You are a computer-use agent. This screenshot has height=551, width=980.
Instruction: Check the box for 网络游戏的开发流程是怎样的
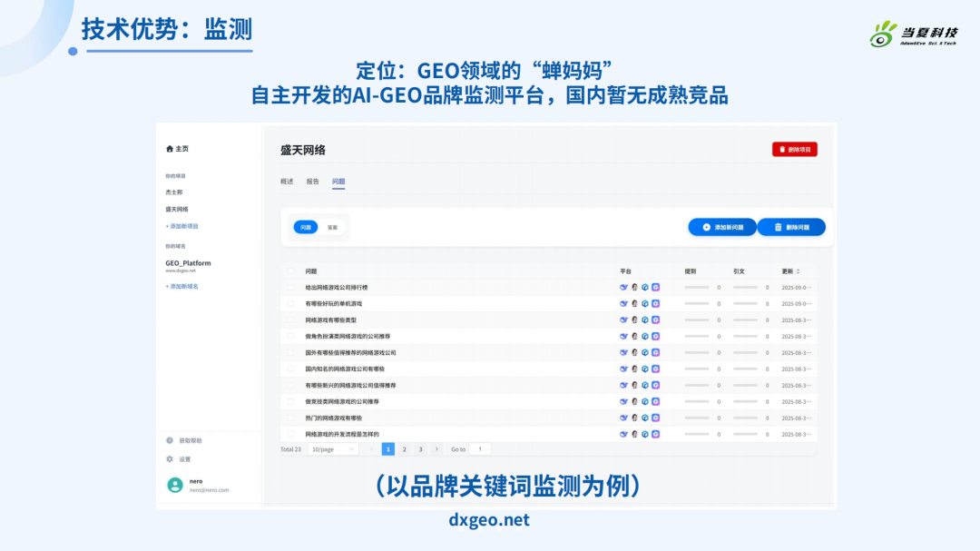tap(290, 434)
